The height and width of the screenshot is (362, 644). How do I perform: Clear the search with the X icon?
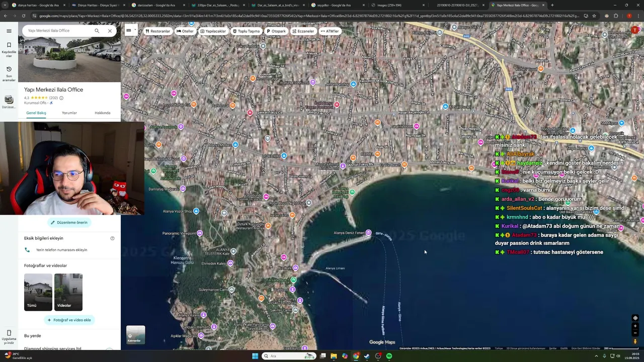110,31
